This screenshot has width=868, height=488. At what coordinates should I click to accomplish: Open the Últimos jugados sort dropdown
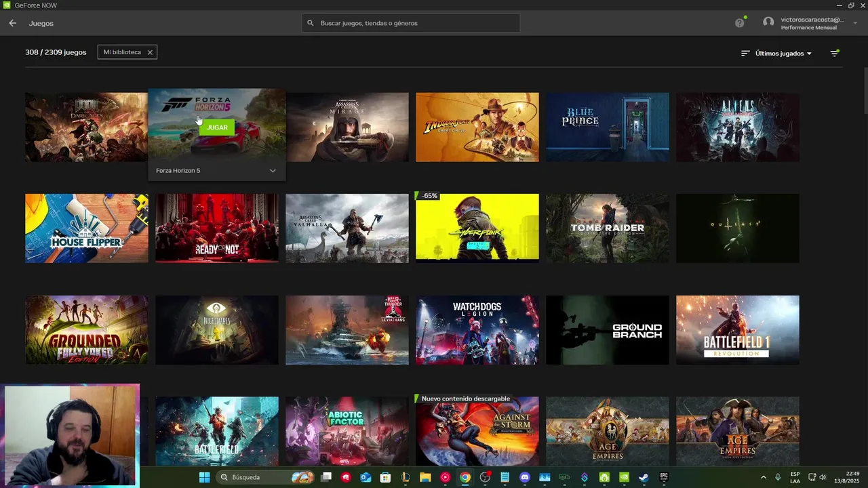[x=776, y=53]
